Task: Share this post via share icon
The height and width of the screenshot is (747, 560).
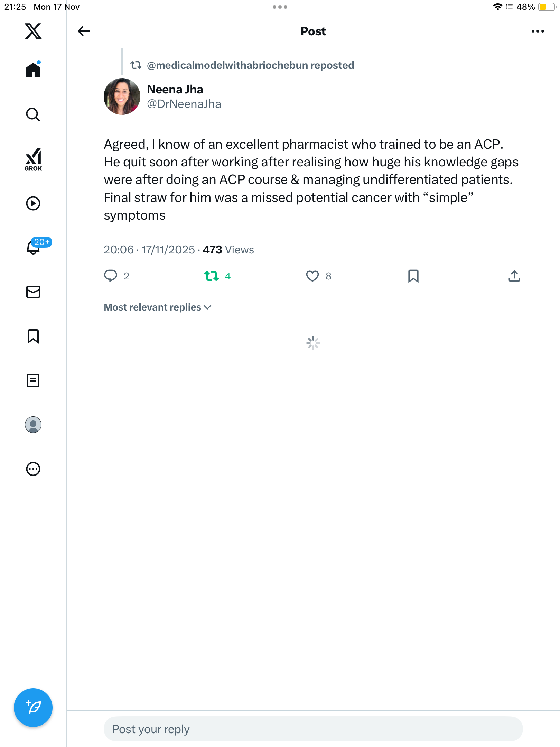Action: (x=514, y=276)
